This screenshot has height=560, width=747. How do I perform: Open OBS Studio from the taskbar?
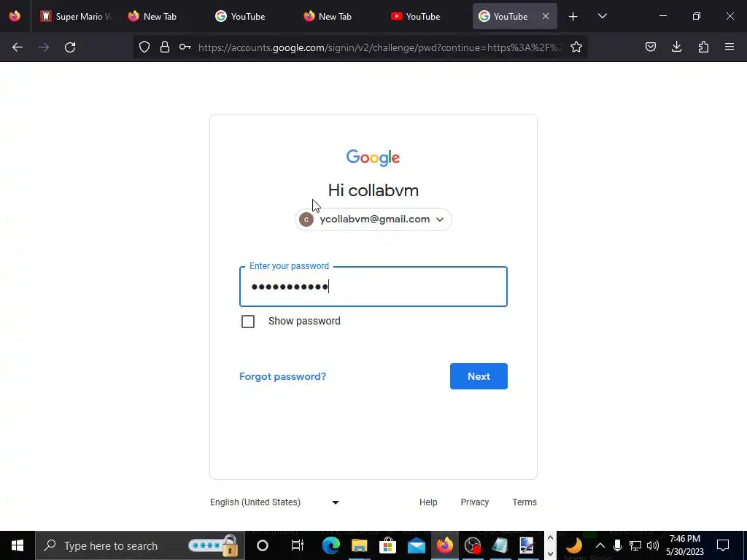coord(473,545)
